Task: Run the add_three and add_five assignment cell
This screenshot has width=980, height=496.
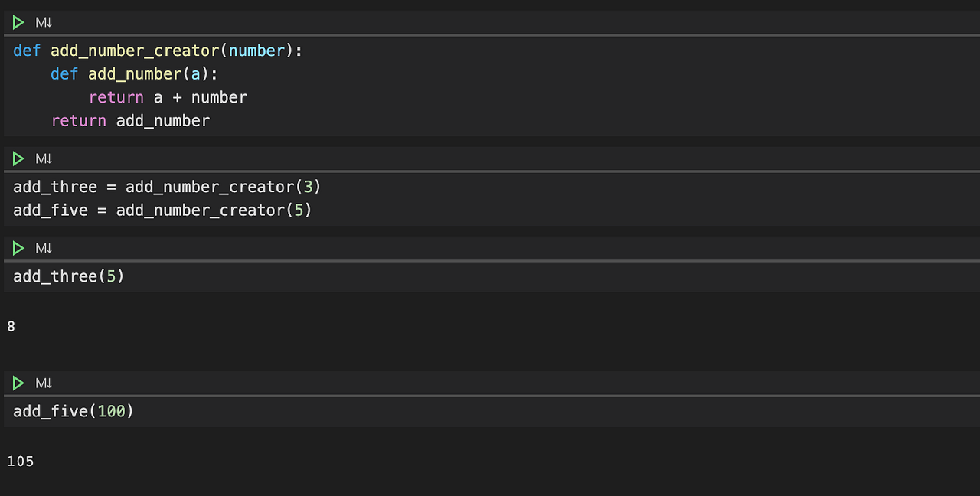Action: pyautogui.click(x=18, y=158)
